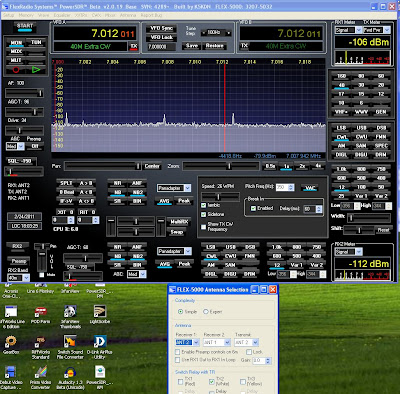Open the LightScribe desktop icon
Image resolution: width=400 pixels, height=394 pixels.
tap(100, 314)
